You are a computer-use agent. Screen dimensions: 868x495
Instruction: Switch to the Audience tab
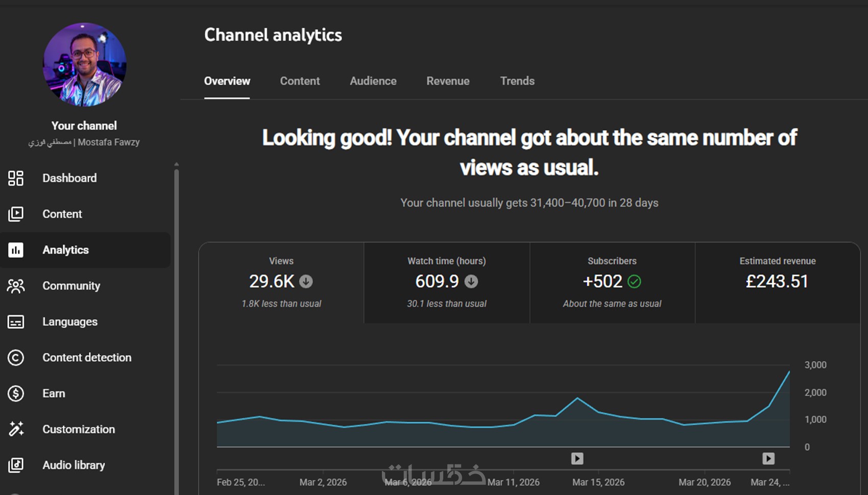coord(373,81)
